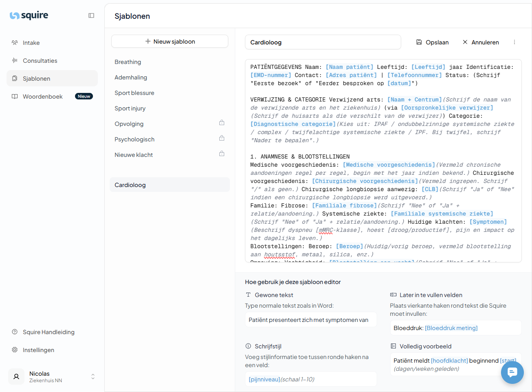Click the Annuleren X icon
Viewport: 532px width, 392px height.
[465, 42]
